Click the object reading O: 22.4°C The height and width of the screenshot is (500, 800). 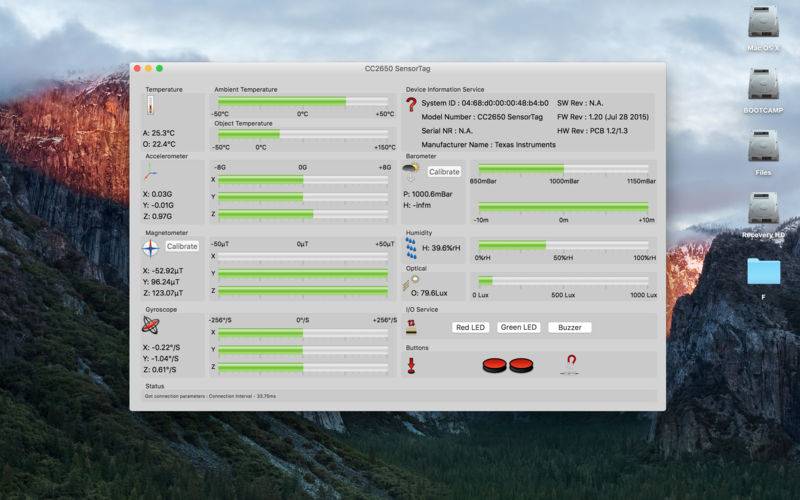coord(159,144)
